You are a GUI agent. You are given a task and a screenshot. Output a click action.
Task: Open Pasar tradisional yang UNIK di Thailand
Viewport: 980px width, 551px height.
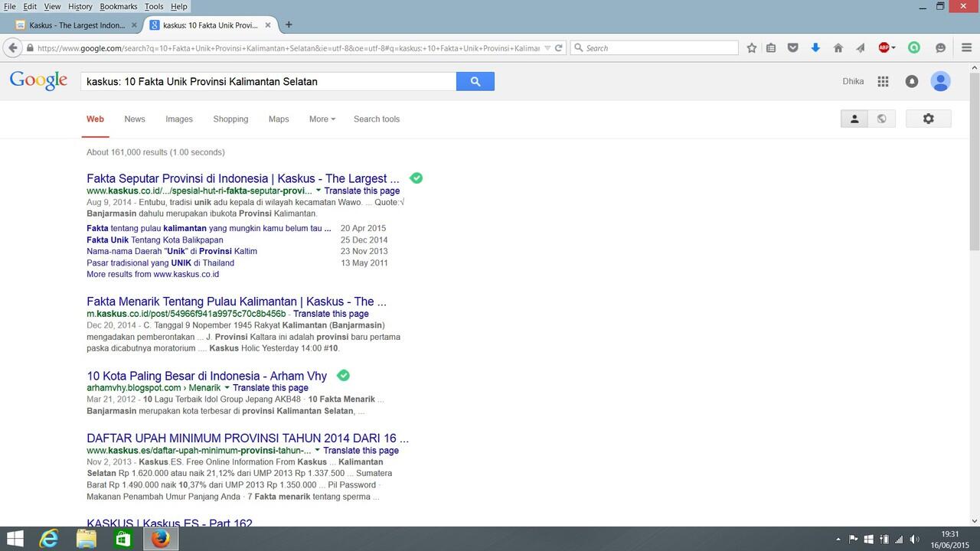(x=160, y=262)
